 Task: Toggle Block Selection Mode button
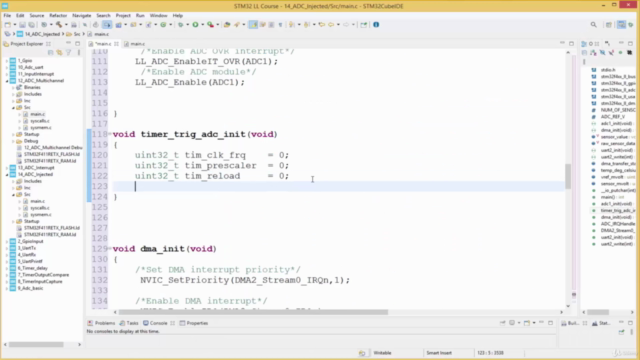point(271,25)
